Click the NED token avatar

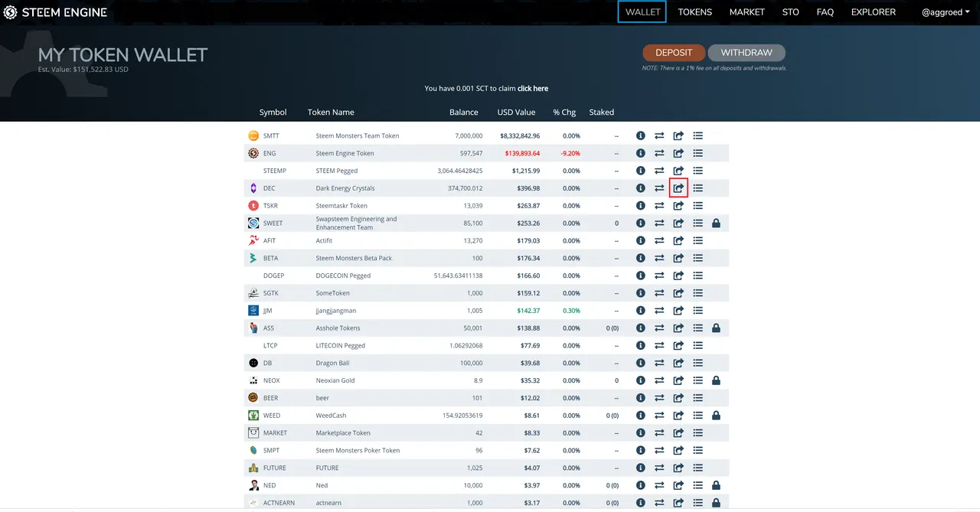coord(253,485)
